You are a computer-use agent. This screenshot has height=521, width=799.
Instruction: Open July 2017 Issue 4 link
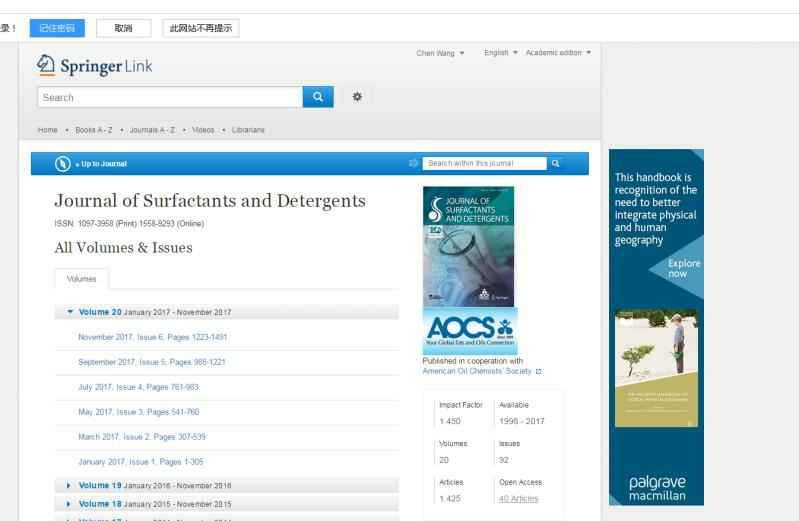(139, 387)
